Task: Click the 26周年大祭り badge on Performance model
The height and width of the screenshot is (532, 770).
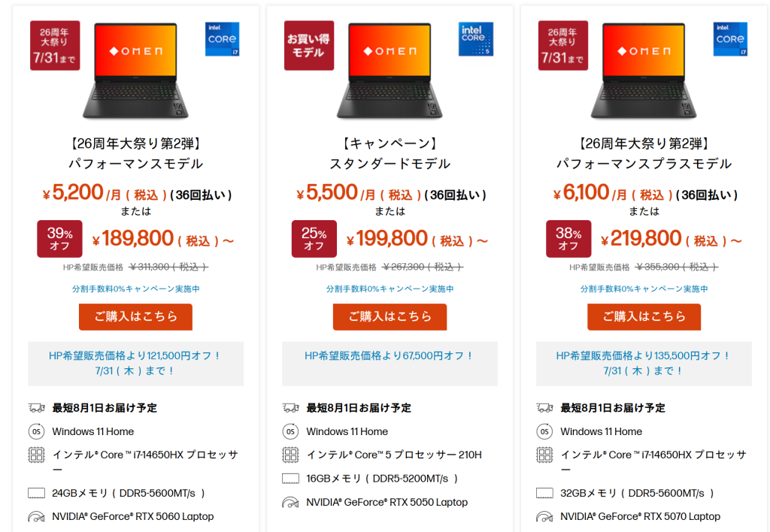Action: (55, 45)
